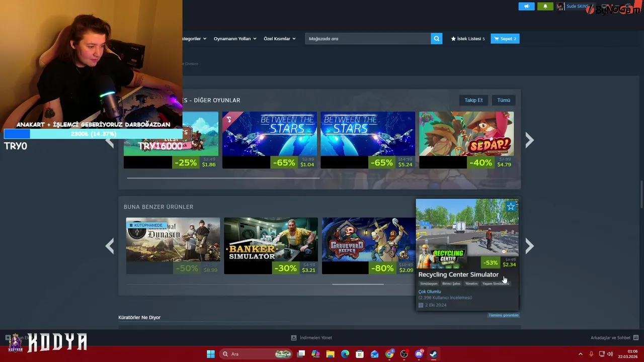Focus the 'Mağazada ara' search field
644x362 pixels.
pyautogui.click(x=368, y=39)
